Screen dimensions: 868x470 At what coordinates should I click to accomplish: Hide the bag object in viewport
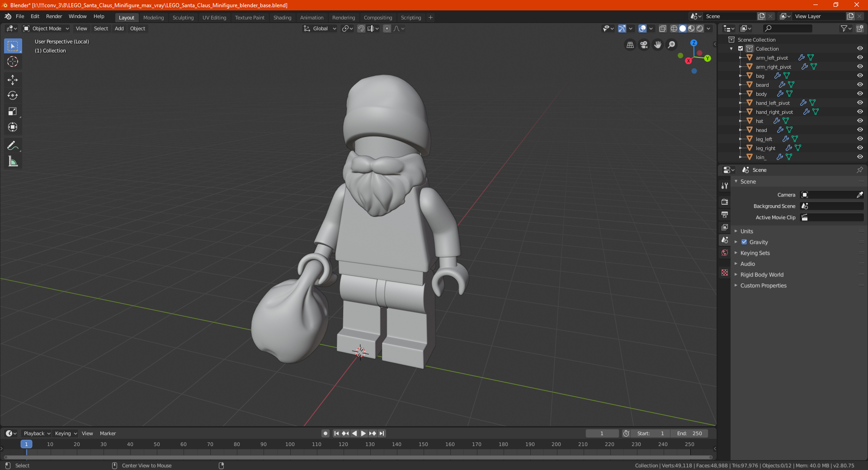860,76
